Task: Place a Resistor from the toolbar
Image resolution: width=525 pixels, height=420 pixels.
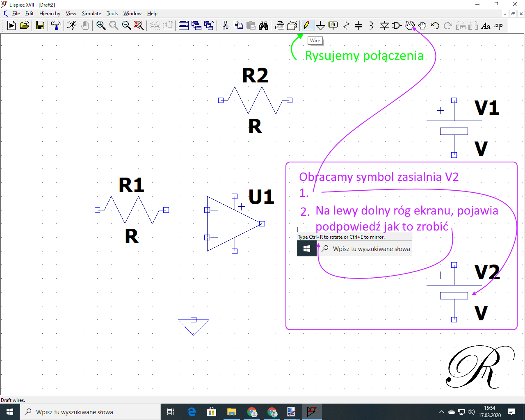Action: [346, 25]
